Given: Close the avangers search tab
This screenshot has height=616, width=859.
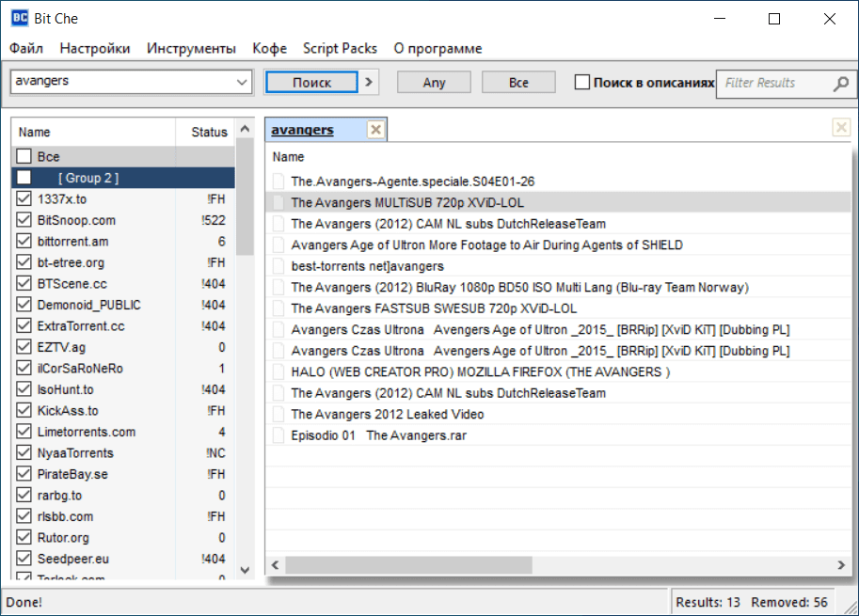Looking at the screenshot, I should pos(375,130).
